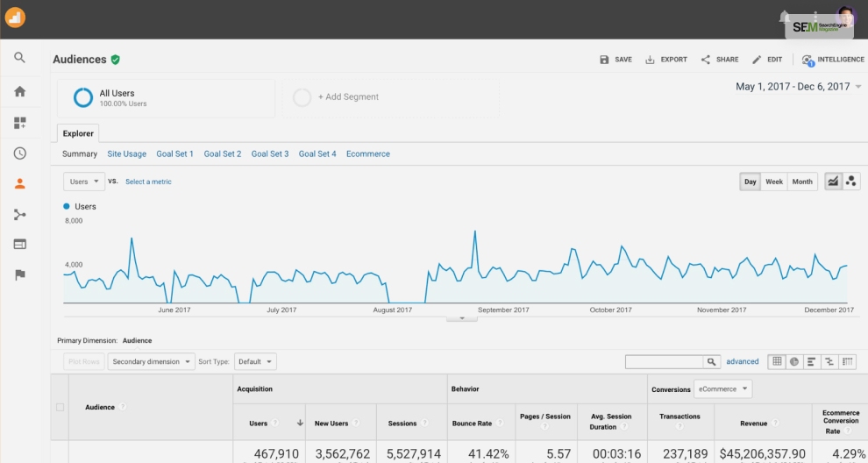Open Real-Time clock icon in sidebar
This screenshot has width=868, height=463.
point(20,153)
